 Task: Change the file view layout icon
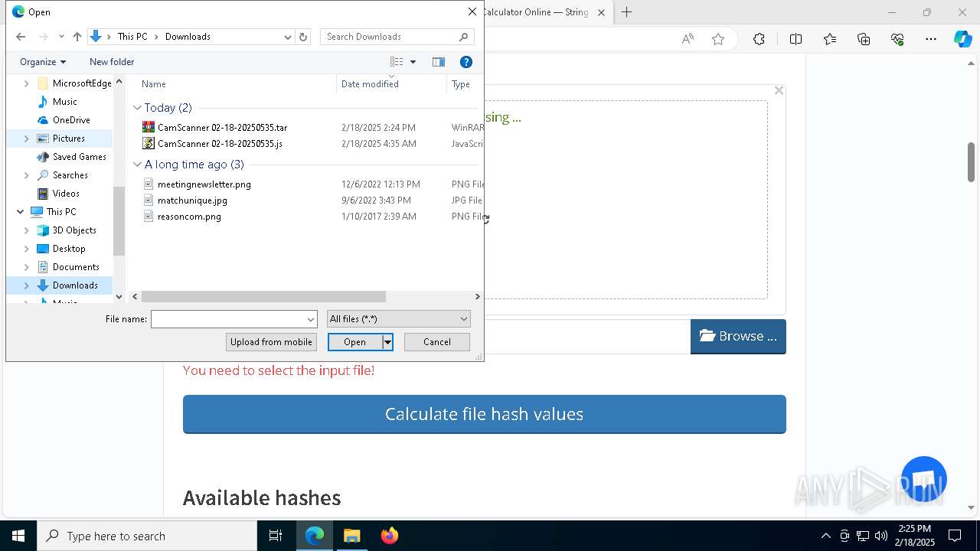click(397, 62)
